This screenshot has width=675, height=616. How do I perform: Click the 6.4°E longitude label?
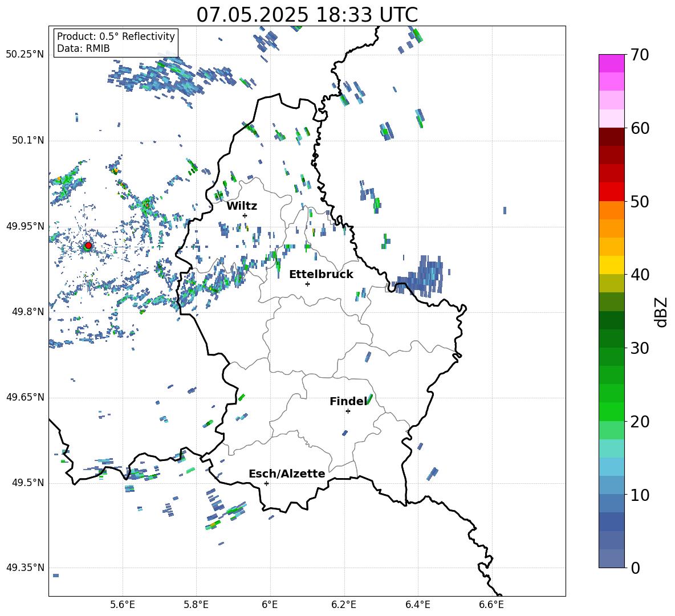pyautogui.click(x=417, y=605)
